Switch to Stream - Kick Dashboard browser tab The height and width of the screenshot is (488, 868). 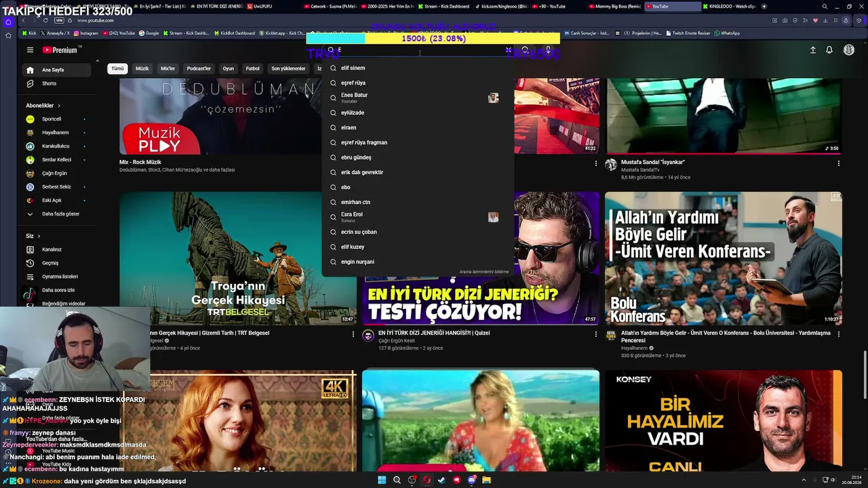pos(444,6)
